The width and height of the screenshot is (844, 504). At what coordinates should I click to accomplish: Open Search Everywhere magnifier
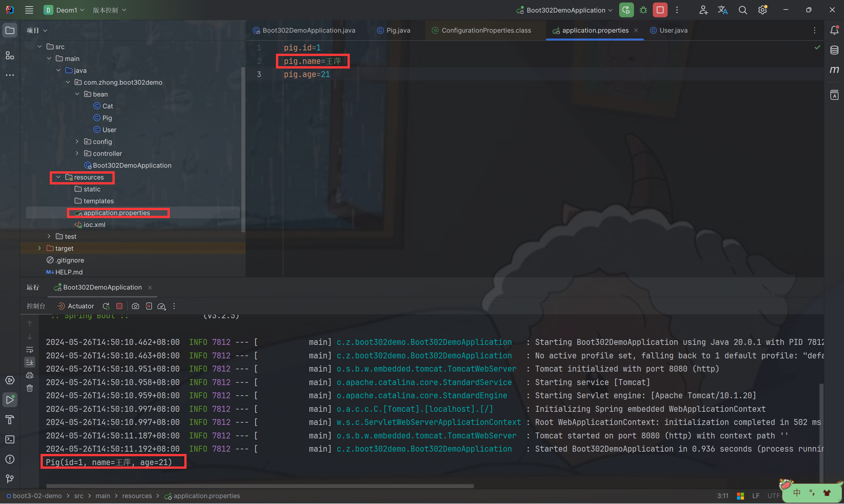click(743, 10)
